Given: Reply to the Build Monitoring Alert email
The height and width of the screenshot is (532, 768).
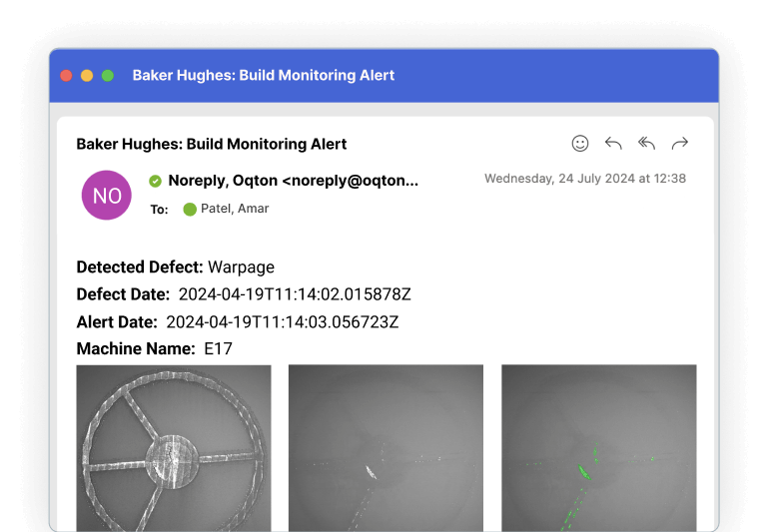Looking at the screenshot, I should 613,144.
